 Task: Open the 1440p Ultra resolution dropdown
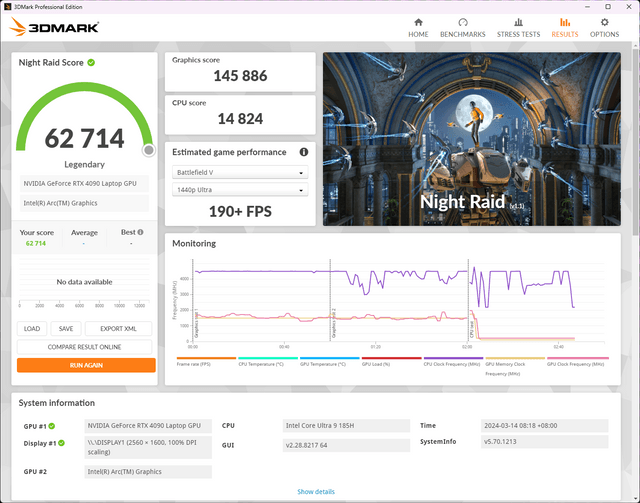pos(240,190)
